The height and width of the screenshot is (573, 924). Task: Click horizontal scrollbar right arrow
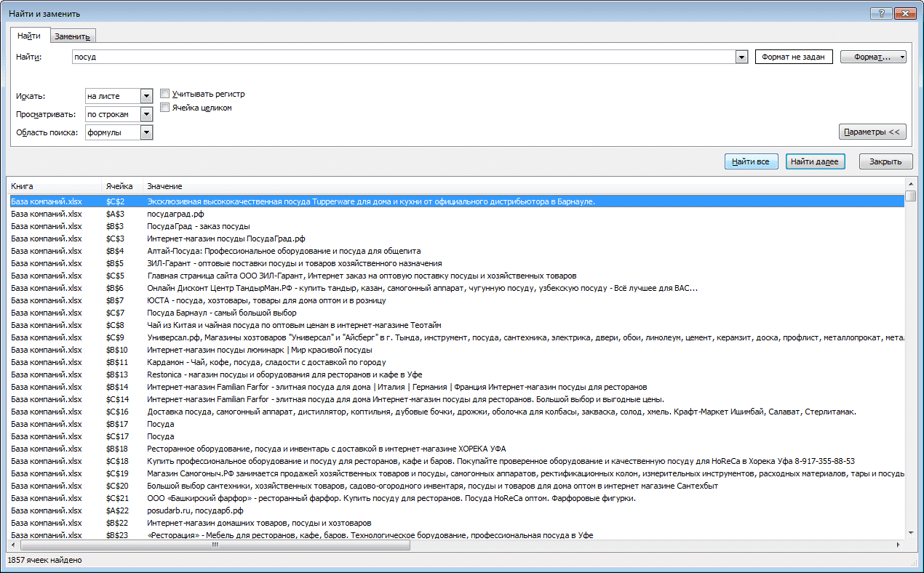pos(899,545)
